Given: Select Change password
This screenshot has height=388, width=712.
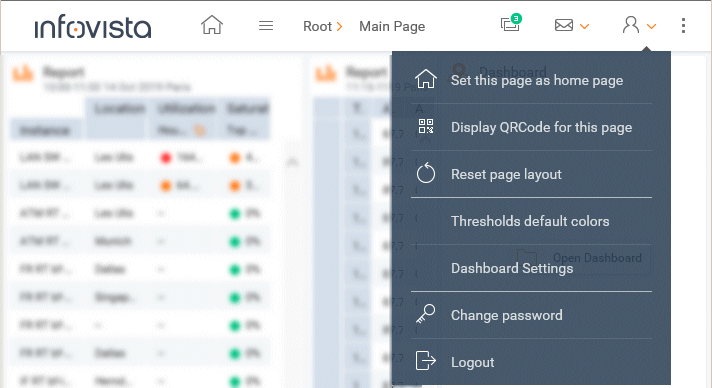Looking at the screenshot, I should click(531, 315).
